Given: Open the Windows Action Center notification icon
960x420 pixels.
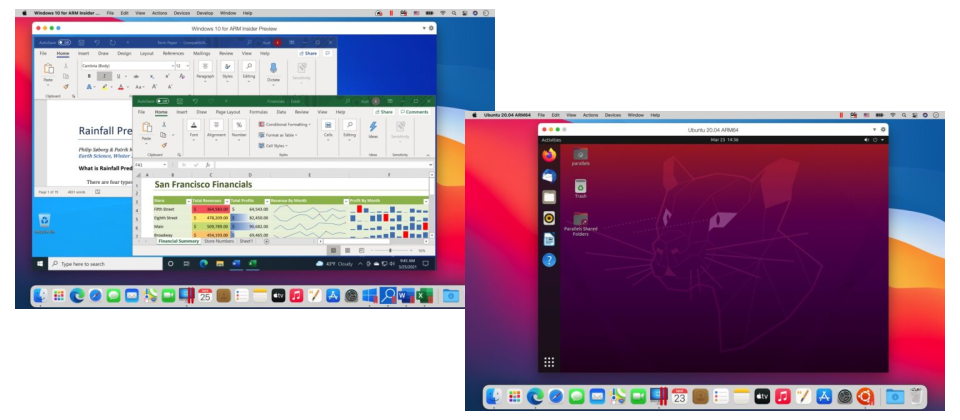Looking at the screenshot, I should coord(426,263).
